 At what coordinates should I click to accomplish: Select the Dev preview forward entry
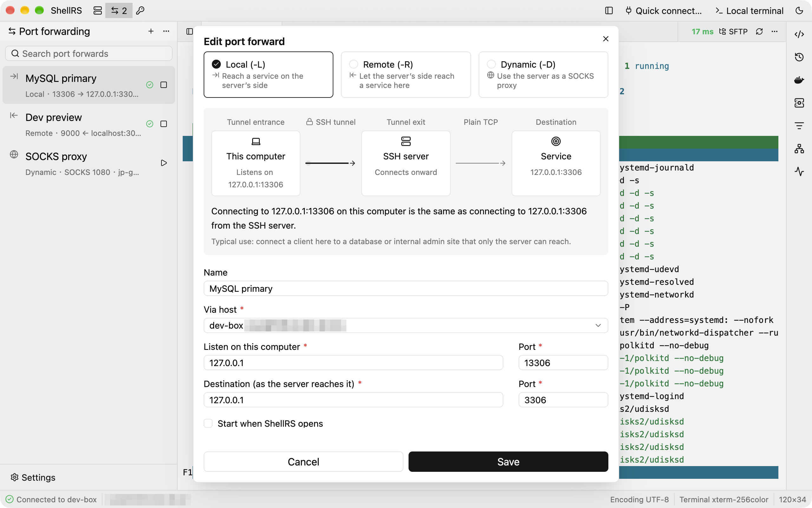click(x=88, y=124)
